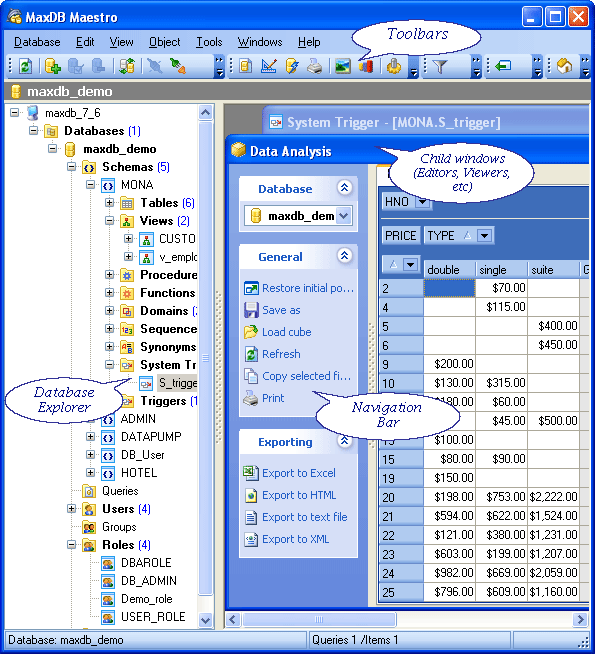The width and height of the screenshot is (595, 654).
Task: Collapse the Exporting navigation section
Action: coord(344,440)
